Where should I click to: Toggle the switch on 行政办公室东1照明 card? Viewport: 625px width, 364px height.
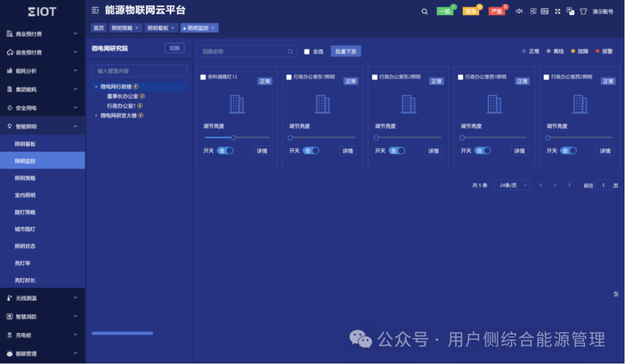[x=311, y=150]
